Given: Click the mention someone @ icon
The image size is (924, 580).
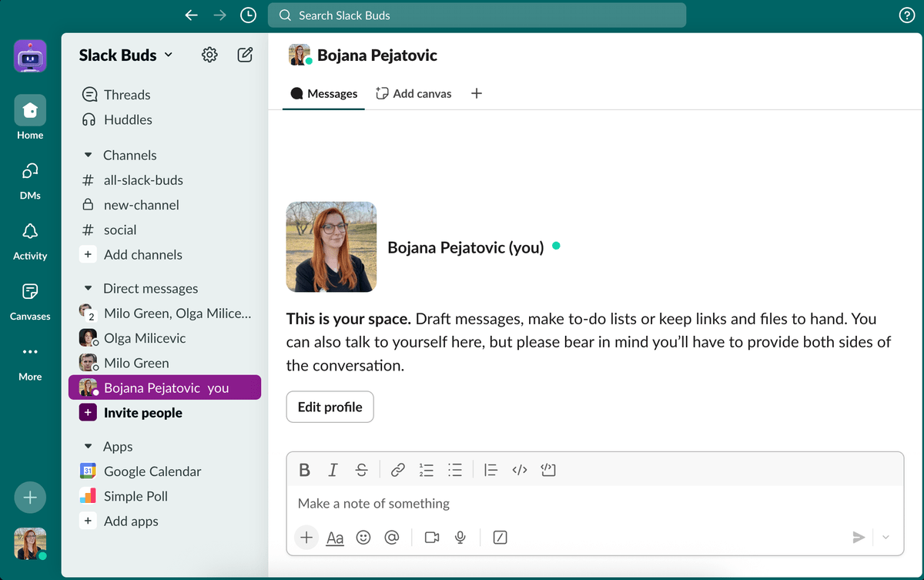Looking at the screenshot, I should (392, 538).
